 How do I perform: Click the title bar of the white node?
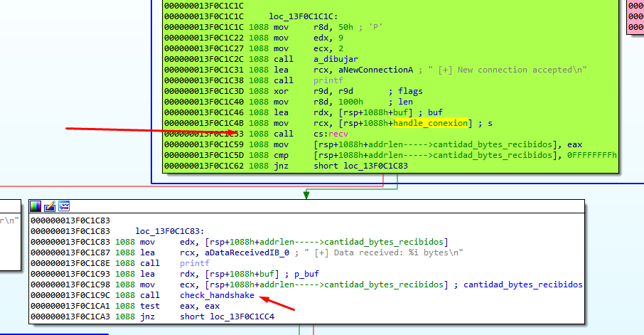[320, 206]
